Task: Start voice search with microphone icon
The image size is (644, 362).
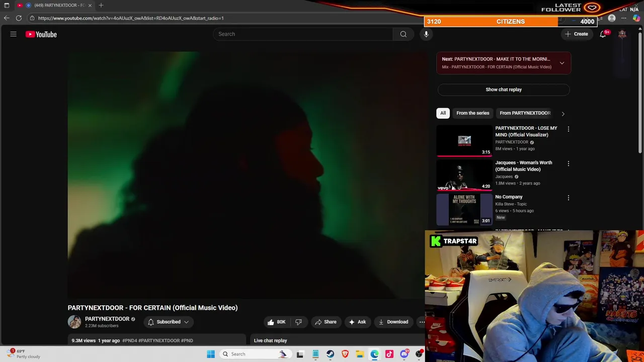Action: click(426, 34)
